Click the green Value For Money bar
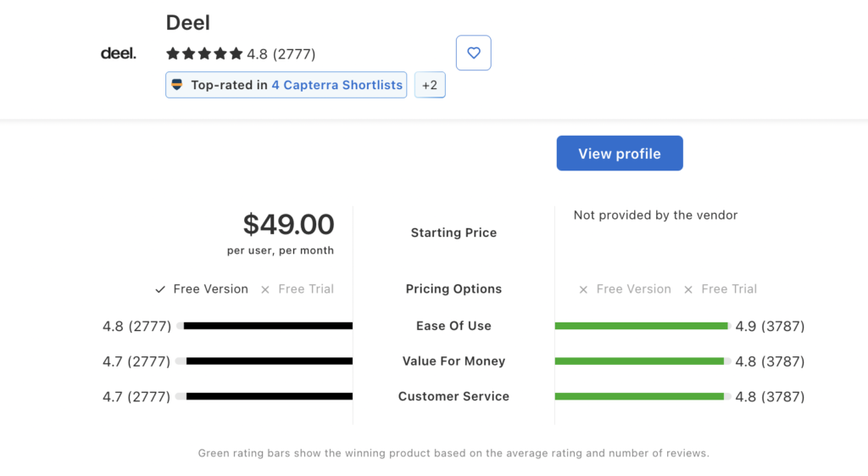Viewport: 868px width, 476px height. [x=639, y=361]
